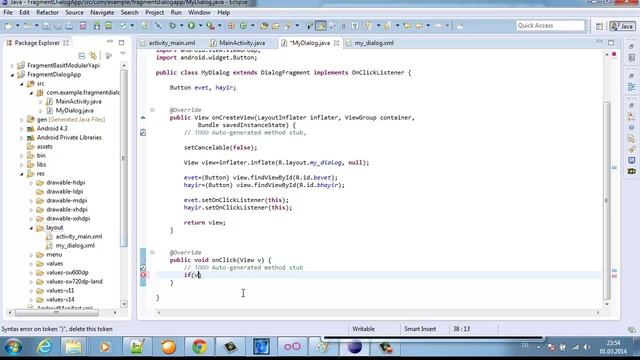Click the editor vertical scrollbar
This screenshot has width=640, height=360.
(x=607, y=200)
